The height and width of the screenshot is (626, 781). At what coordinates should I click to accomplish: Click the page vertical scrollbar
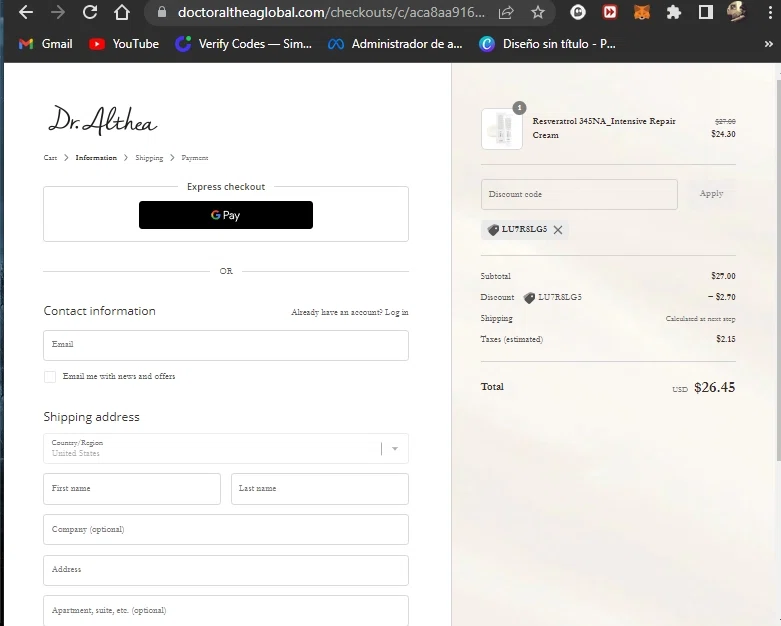tap(779, 269)
